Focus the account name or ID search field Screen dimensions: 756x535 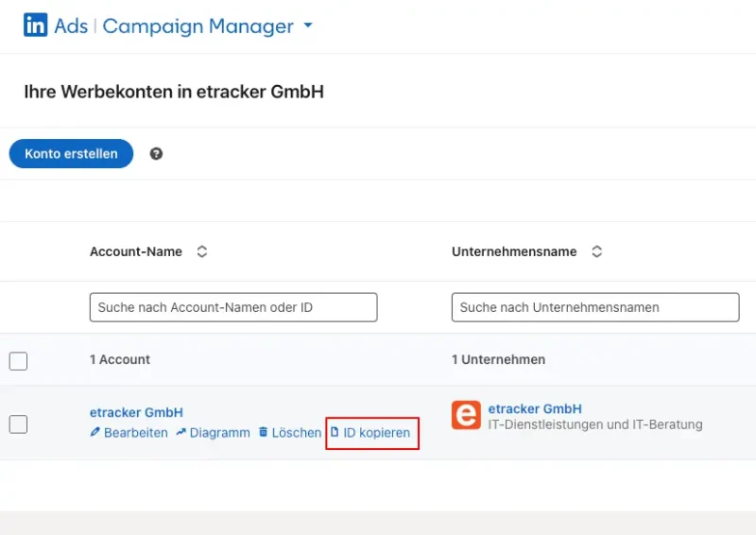click(x=233, y=307)
